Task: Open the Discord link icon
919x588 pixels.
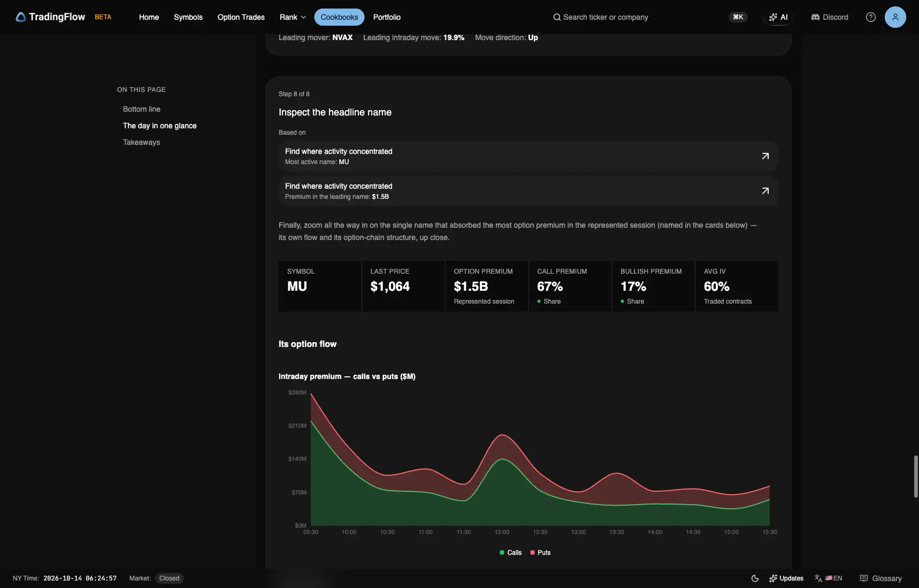Action: click(815, 17)
